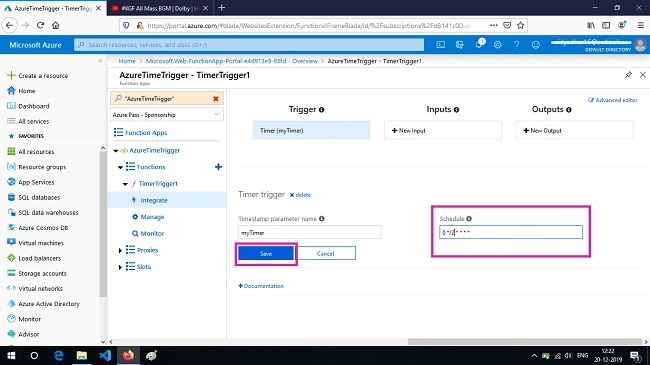The height and width of the screenshot is (365, 650).
Task: Open the Azure help question mark
Action: [517, 44]
